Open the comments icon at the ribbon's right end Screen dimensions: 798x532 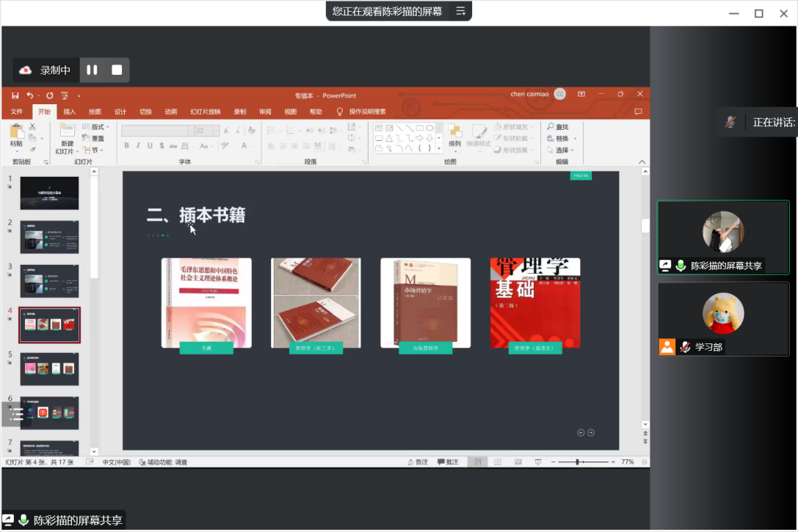click(638, 112)
